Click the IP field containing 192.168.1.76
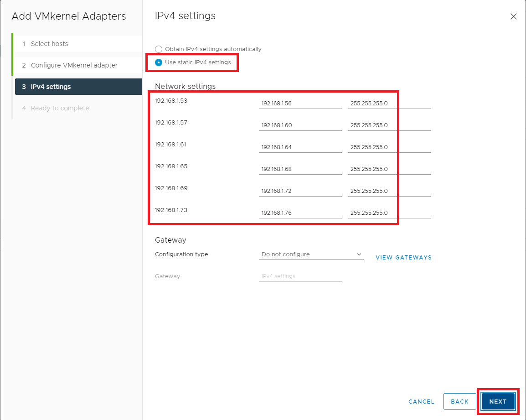Viewport: 526px width, 420px height. pyautogui.click(x=300, y=213)
